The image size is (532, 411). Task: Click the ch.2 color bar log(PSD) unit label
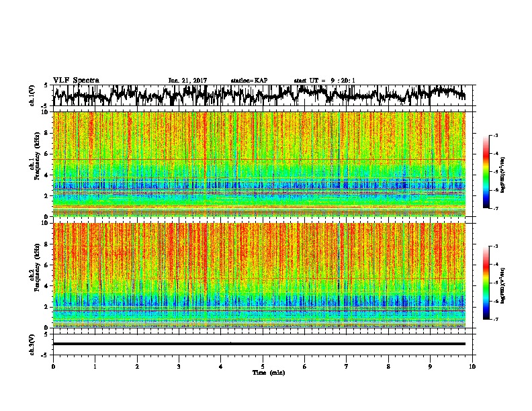coord(503,285)
